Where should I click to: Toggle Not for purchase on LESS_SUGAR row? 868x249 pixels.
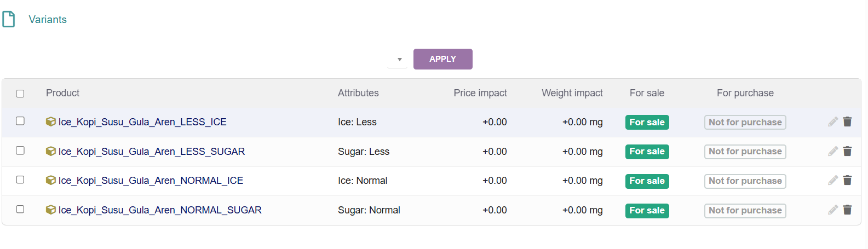point(745,152)
